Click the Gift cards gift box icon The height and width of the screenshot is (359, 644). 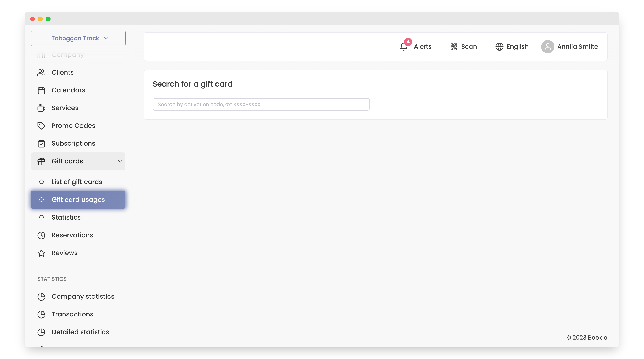point(41,161)
